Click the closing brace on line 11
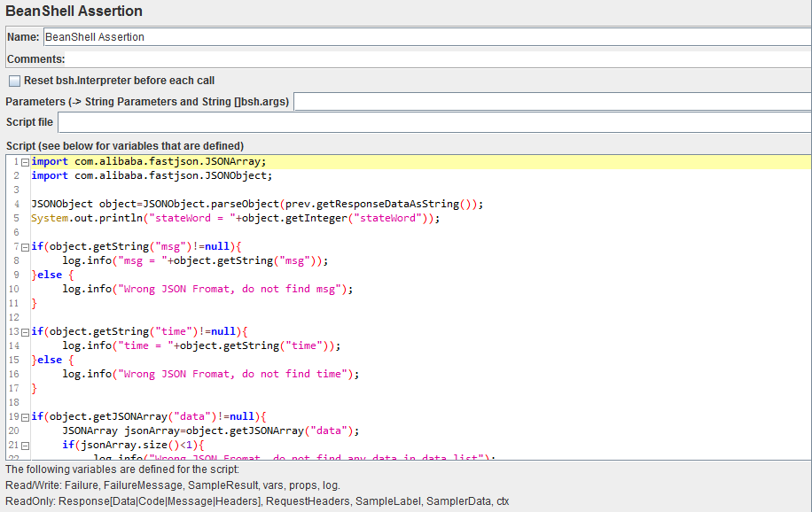The image size is (812, 512). [35, 303]
